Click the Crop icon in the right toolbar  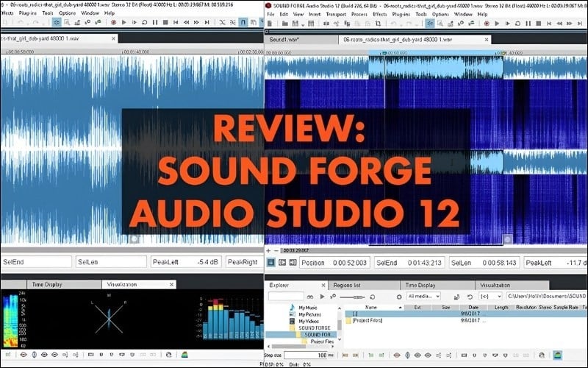coord(378,24)
